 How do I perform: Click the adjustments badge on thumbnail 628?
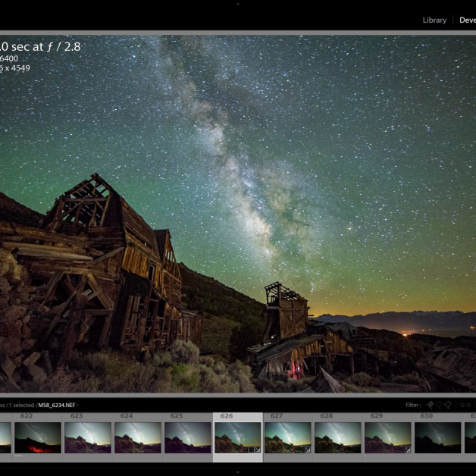point(358,449)
